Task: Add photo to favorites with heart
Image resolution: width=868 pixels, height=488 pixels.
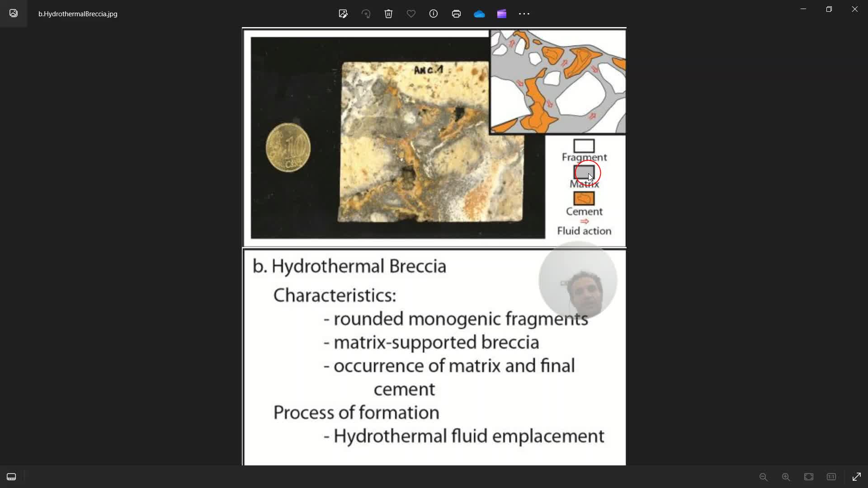Action: [411, 14]
